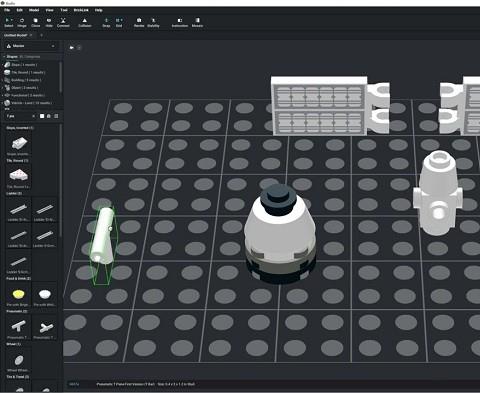
Task: Open the Master palette dropdown
Action: coord(30,46)
